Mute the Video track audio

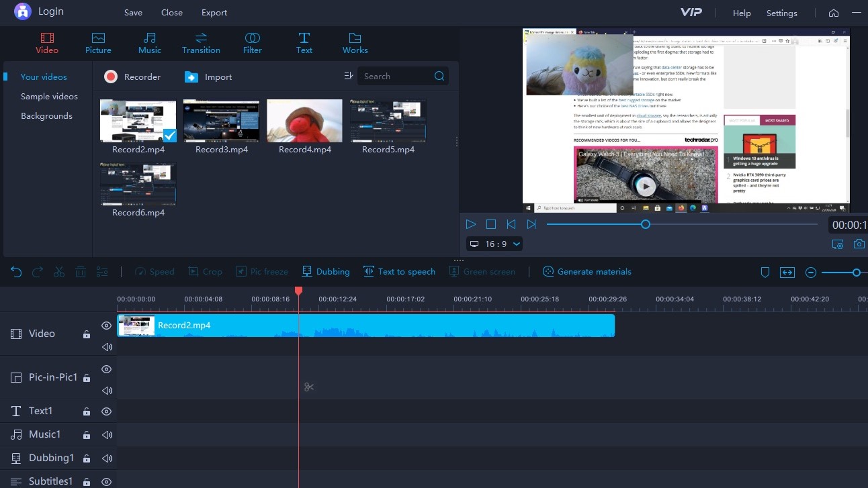[106, 347]
